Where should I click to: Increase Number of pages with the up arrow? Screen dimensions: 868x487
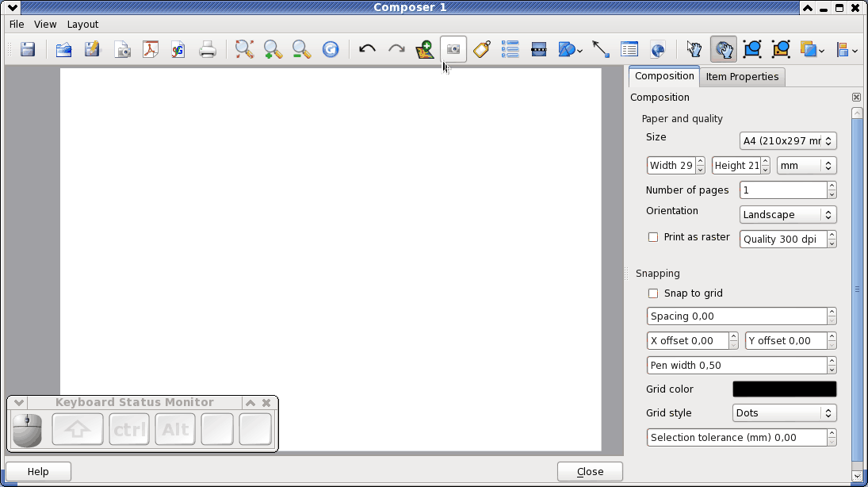(x=832, y=186)
